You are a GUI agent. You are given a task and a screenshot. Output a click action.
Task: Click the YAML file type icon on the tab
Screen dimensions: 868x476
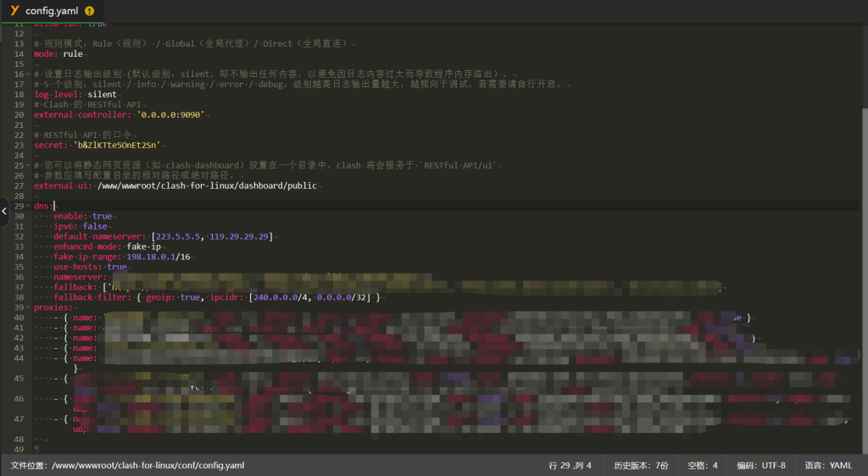(x=14, y=10)
